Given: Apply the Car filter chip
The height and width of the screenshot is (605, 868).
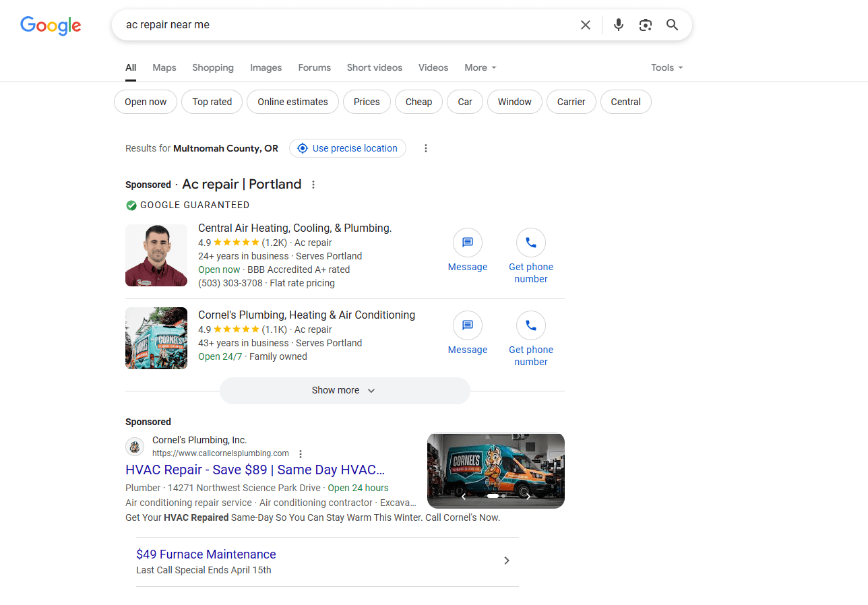Looking at the screenshot, I should [465, 102].
